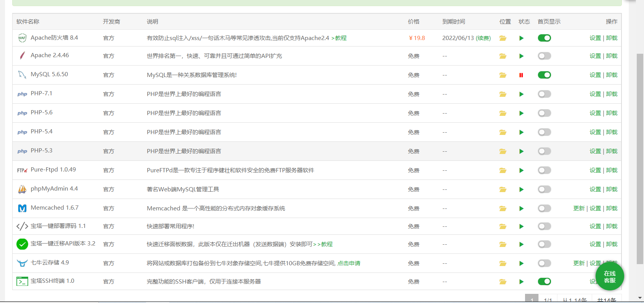Open 设置 for 宝塔一键部署源码 1.1
644x303 pixels.
(595, 226)
